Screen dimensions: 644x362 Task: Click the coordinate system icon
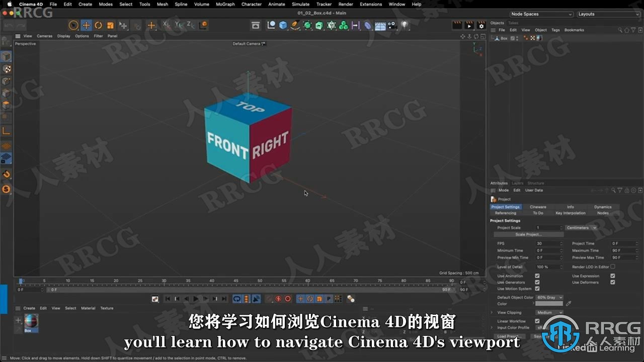click(x=203, y=25)
